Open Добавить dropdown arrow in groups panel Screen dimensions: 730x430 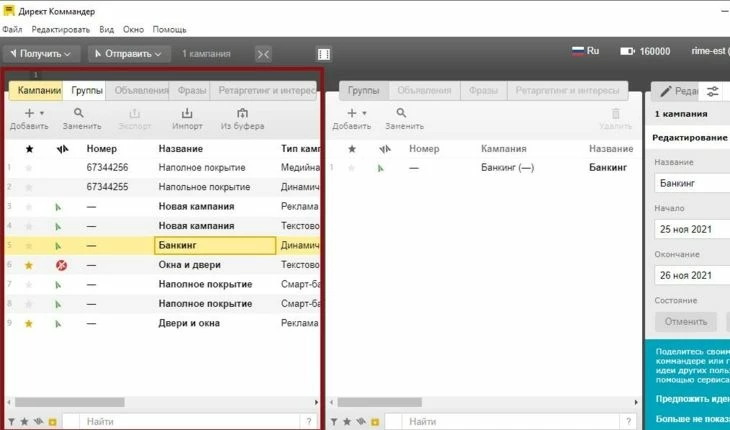(x=365, y=113)
